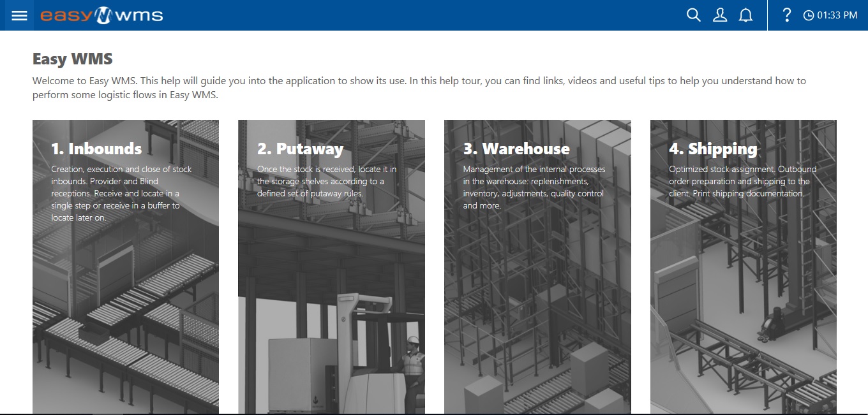Click the Warehouse description 'Management of the internal processes'

click(x=534, y=187)
